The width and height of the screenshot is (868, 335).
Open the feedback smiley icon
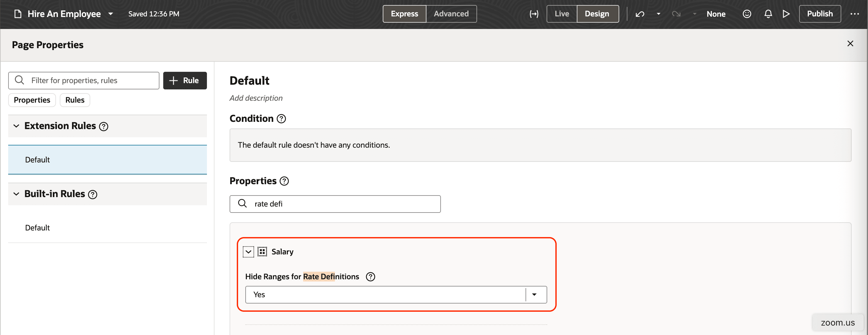pos(747,14)
